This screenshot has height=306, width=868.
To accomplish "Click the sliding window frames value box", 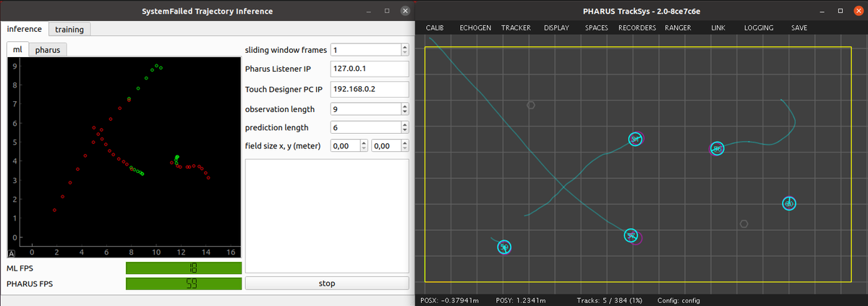I will click(x=365, y=50).
